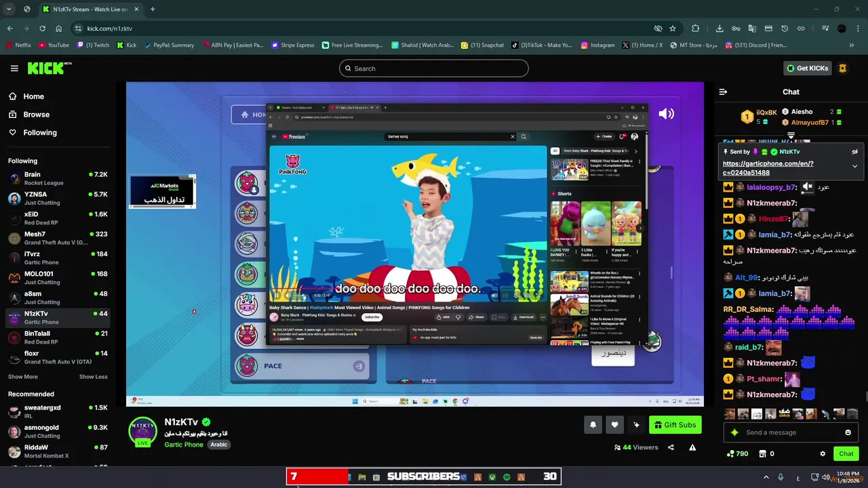This screenshot has width=868, height=488.
Task: Open browser extensions puzzle icon
Action: coord(696,28)
